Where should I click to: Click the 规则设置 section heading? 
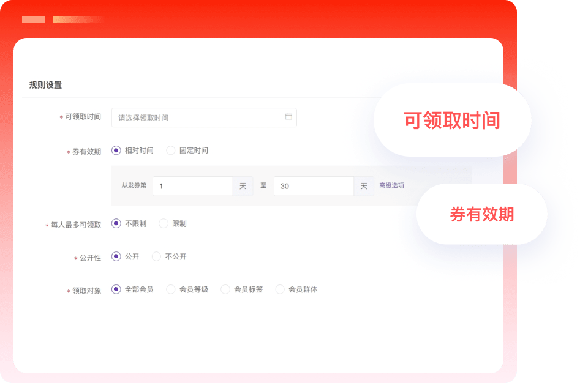click(x=45, y=85)
